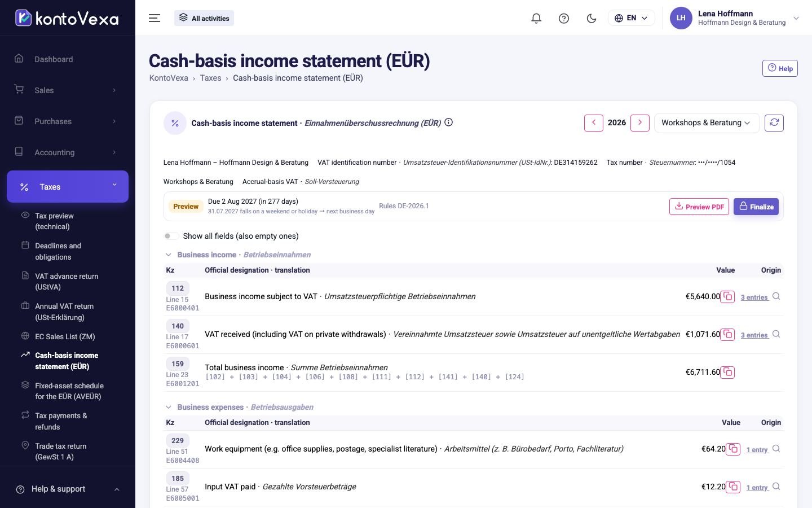The height and width of the screenshot is (508, 812).
Task: Collapse the Taxes sidebar section
Action: [x=68, y=186]
